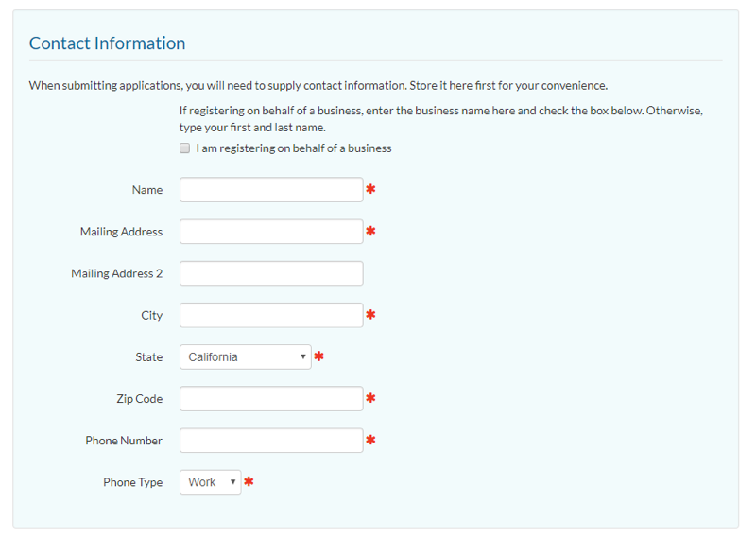Screen dimensions: 756x539
Task: Click the Name input field
Action: (x=271, y=190)
